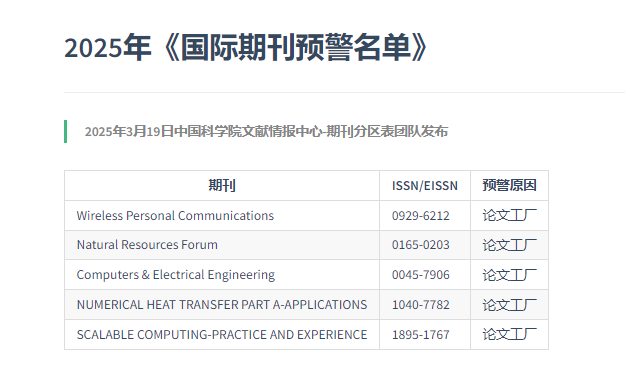The height and width of the screenshot is (382, 625).
Task: Click ISSN 0929-6212 cell
Action: pyautogui.click(x=421, y=216)
